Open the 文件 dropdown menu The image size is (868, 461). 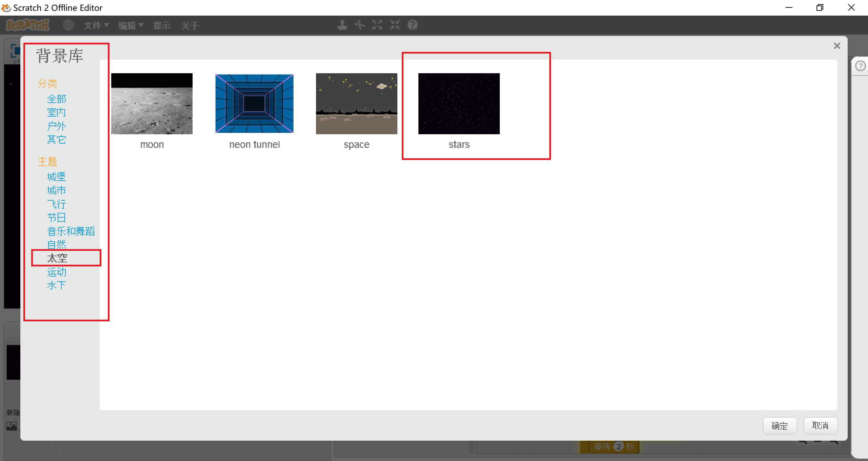[x=96, y=25]
